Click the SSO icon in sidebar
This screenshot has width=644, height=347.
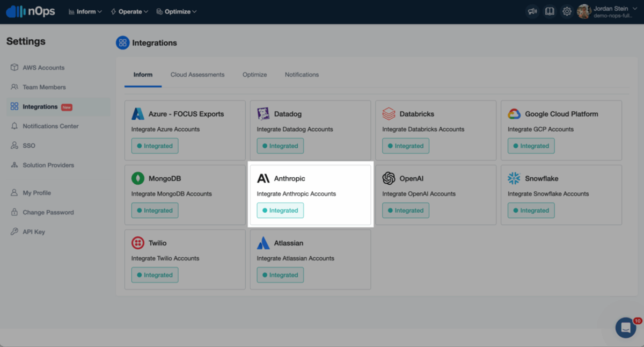14,146
